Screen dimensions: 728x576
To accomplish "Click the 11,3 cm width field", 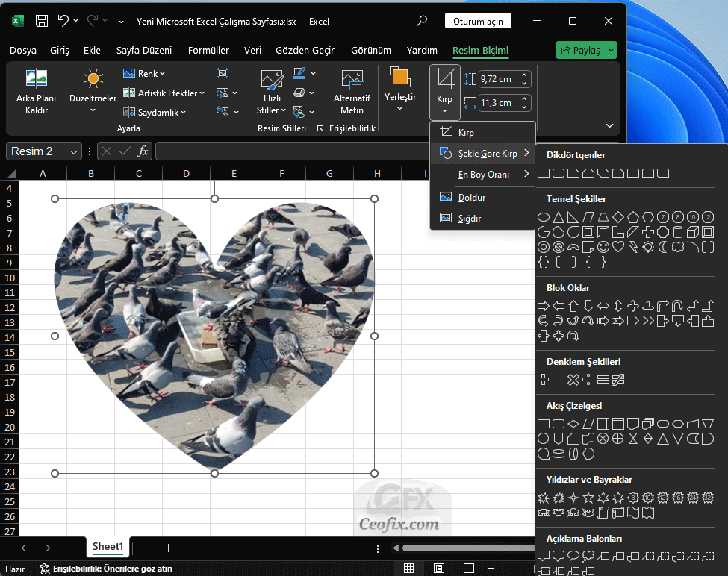I will pyautogui.click(x=499, y=103).
